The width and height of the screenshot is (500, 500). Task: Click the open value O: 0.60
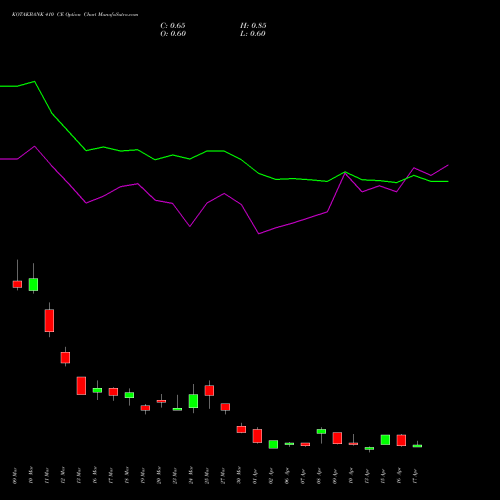click(173, 34)
